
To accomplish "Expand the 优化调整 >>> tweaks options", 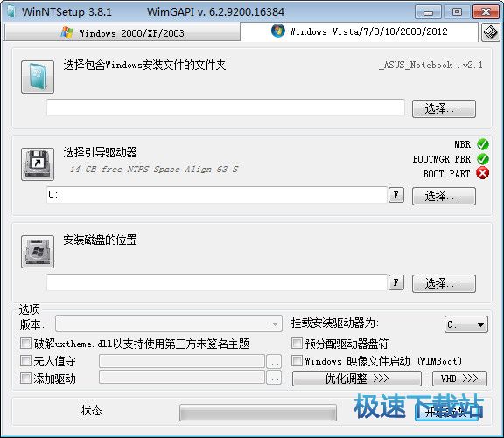I will click(357, 379).
